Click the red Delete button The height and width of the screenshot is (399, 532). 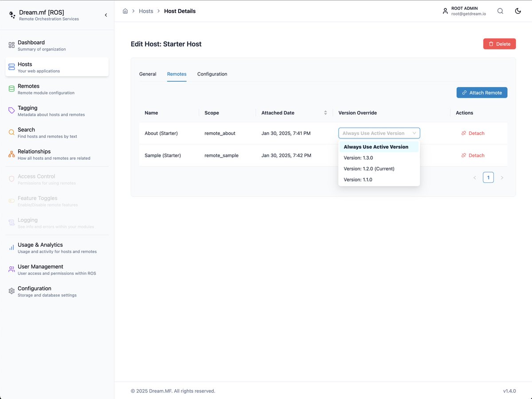(500, 44)
